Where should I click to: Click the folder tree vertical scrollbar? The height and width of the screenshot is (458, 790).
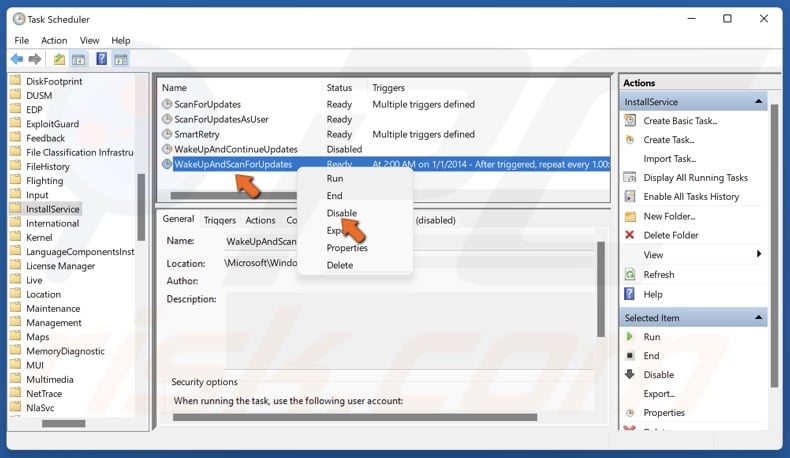pyautogui.click(x=141, y=207)
